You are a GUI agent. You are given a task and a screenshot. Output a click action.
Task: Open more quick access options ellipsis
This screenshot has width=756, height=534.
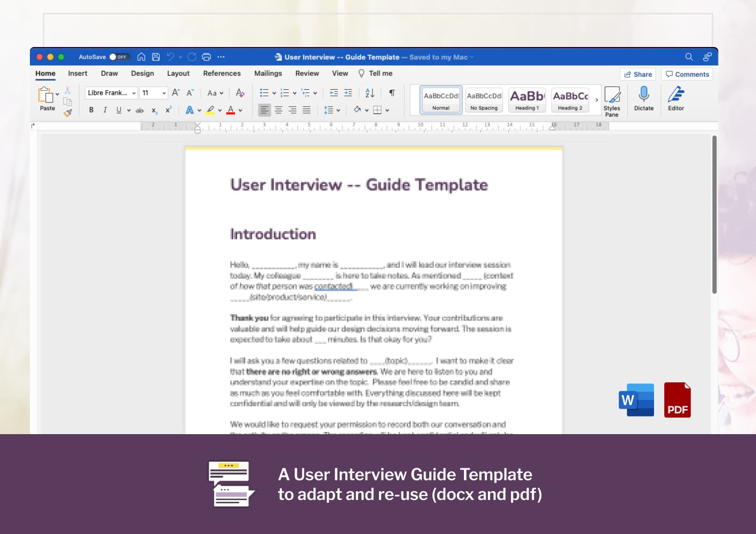coord(221,57)
